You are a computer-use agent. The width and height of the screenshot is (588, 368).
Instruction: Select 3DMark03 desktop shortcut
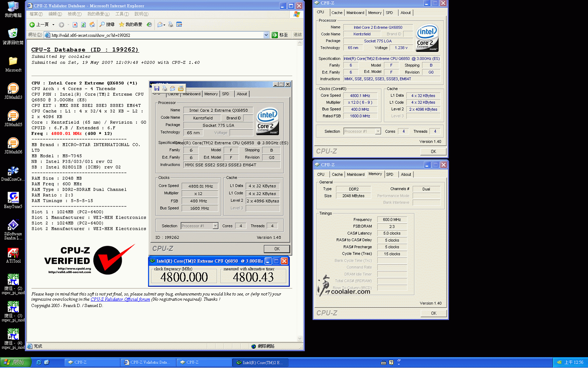[x=13, y=91]
